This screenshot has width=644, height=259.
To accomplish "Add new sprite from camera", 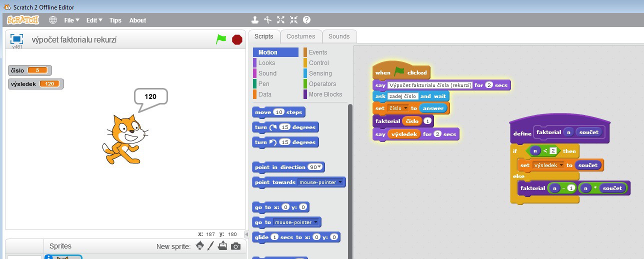I will [x=235, y=246].
